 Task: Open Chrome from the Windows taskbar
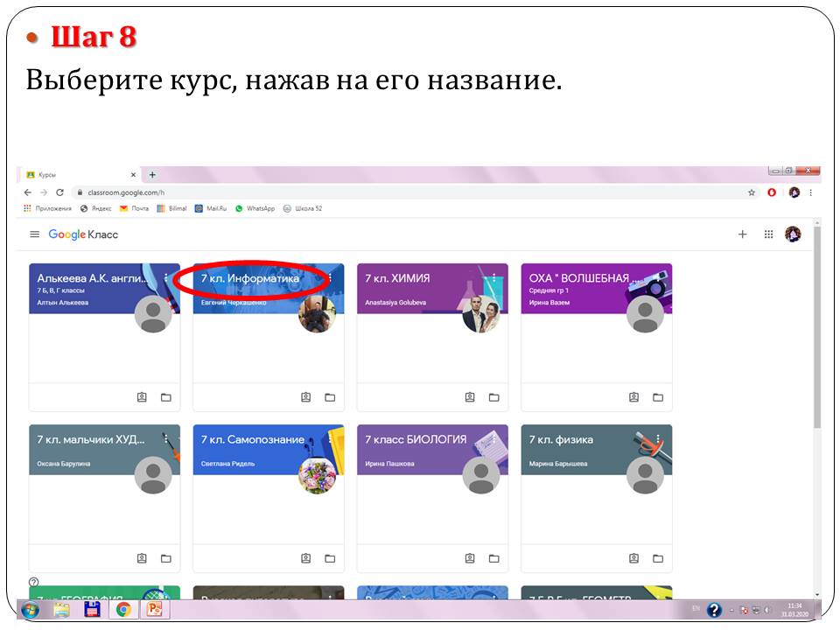tap(124, 610)
